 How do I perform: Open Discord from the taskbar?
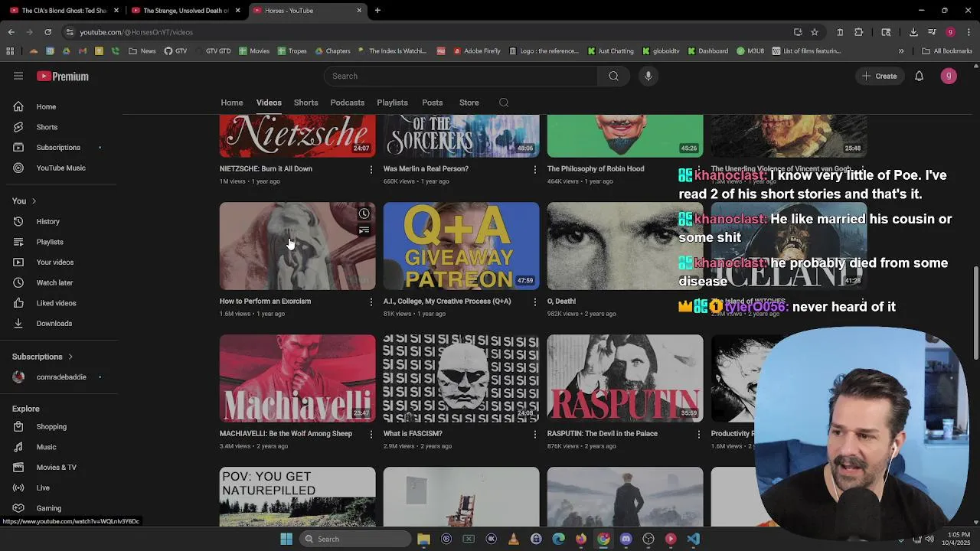(x=626, y=539)
